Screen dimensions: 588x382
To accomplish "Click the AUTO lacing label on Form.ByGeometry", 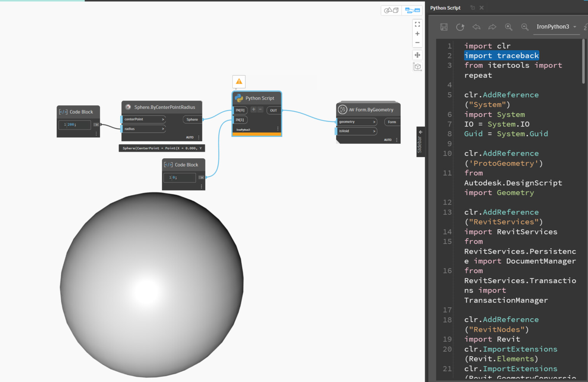I will (x=387, y=140).
